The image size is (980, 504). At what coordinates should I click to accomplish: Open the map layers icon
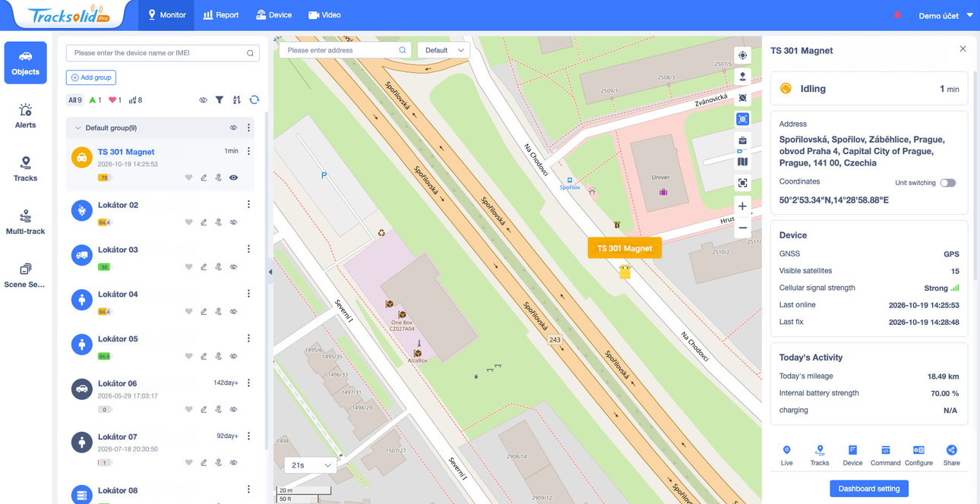click(x=743, y=162)
